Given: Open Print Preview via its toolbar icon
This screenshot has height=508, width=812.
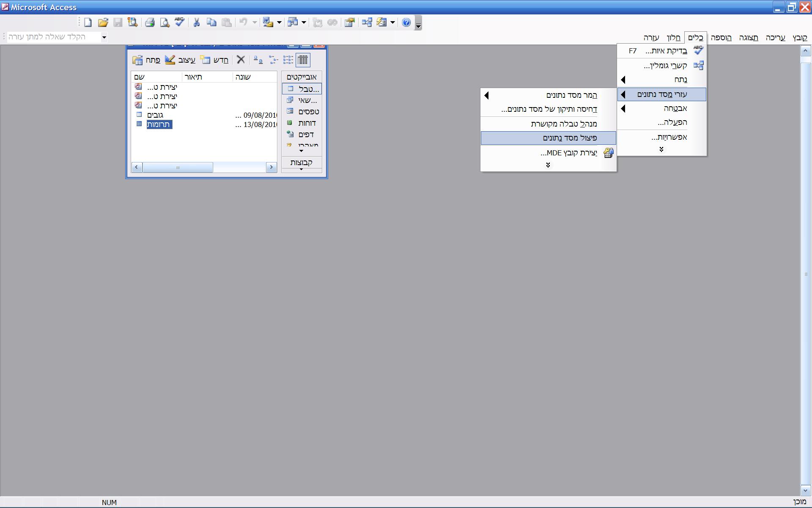Looking at the screenshot, I should coord(165,22).
